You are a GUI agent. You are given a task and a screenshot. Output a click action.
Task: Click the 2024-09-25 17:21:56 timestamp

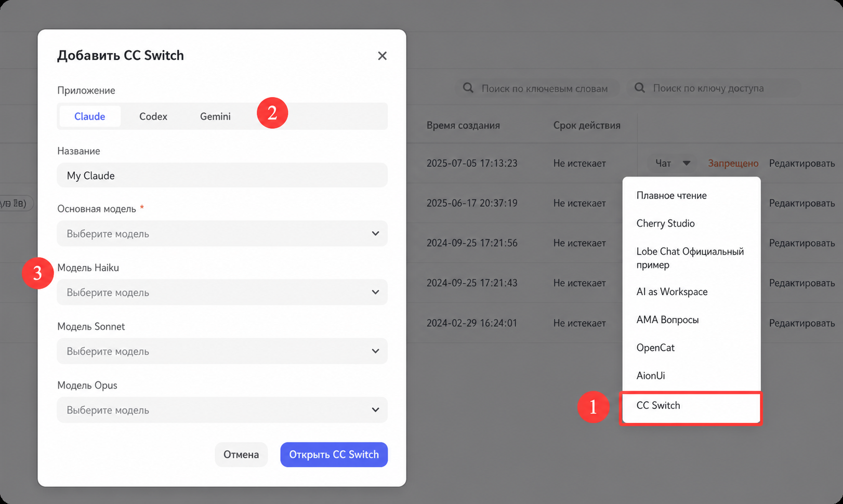point(472,243)
